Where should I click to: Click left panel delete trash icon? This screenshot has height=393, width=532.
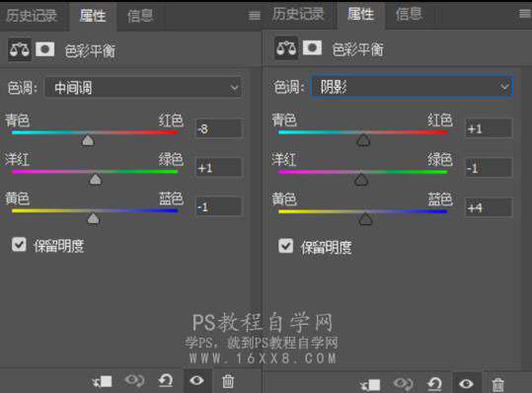pos(228,381)
